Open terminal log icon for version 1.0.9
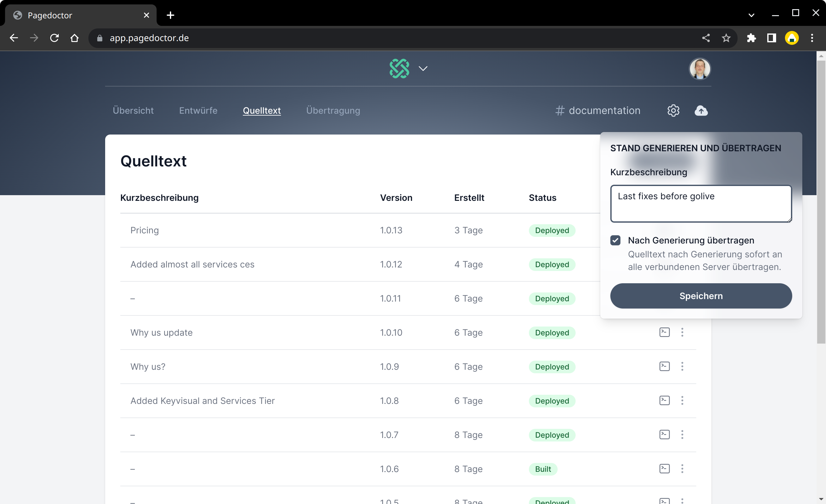 point(664,366)
